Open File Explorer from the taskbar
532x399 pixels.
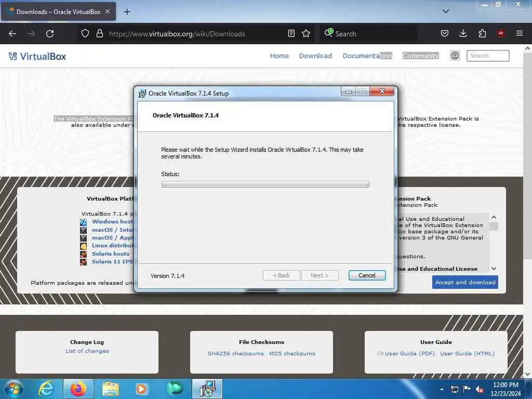(110, 389)
